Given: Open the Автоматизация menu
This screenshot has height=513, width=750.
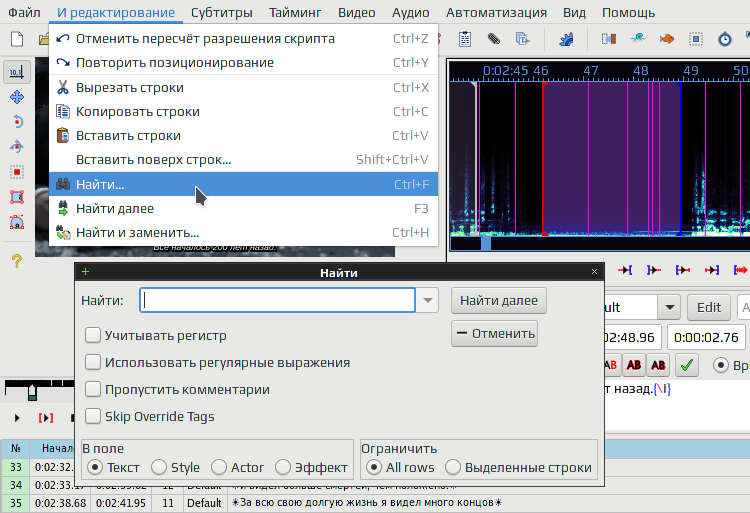Looking at the screenshot, I should pyautogui.click(x=496, y=12).
